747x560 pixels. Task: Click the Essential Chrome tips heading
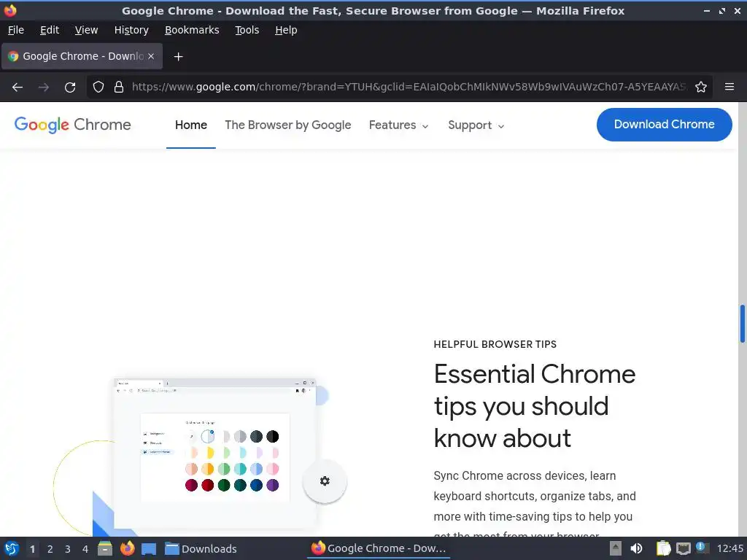[535, 405]
